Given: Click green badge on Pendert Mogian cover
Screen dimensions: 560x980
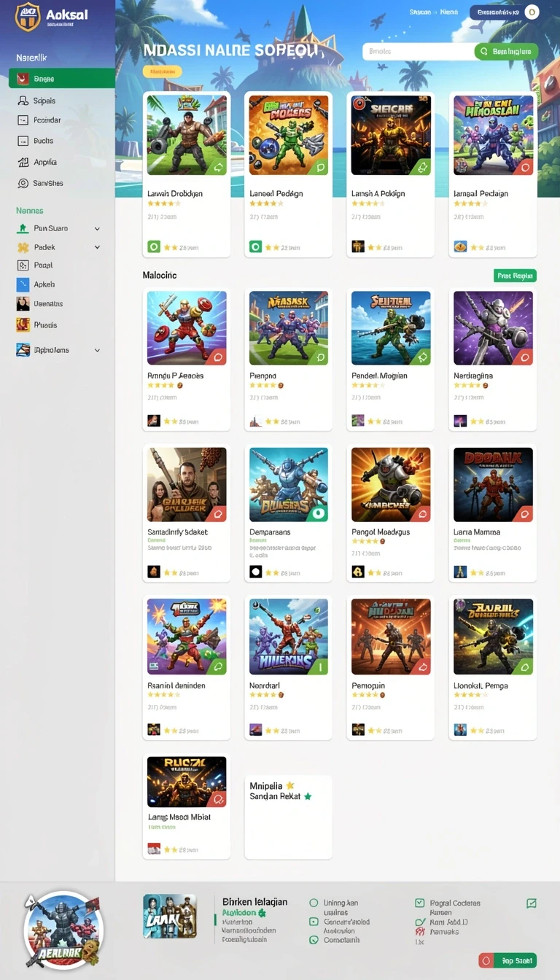Looking at the screenshot, I should [x=422, y=357].
